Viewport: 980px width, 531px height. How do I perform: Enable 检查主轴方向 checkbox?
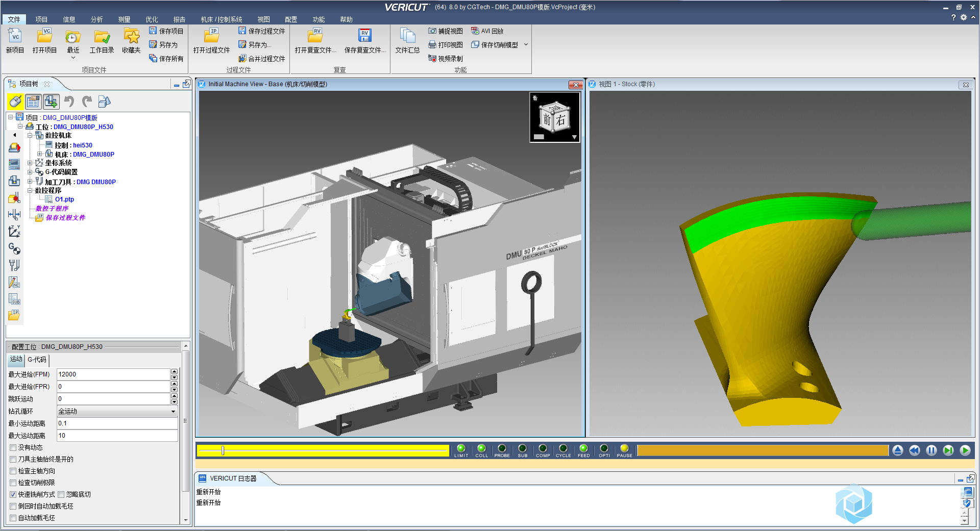pos(13,471)
